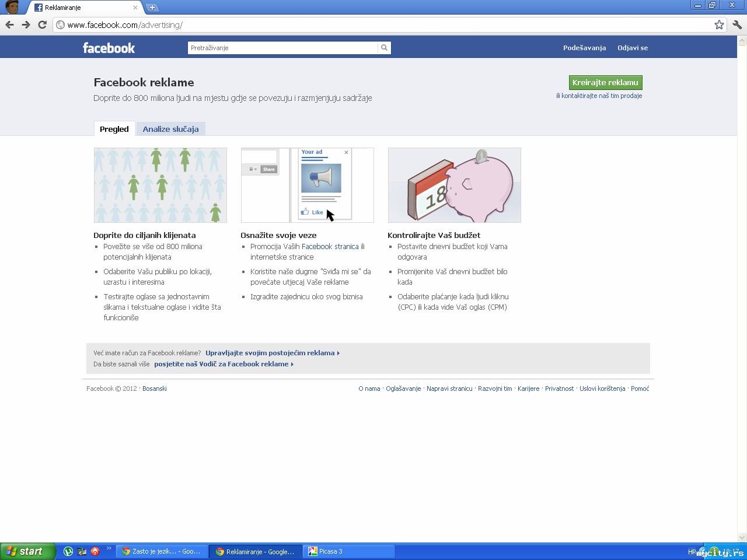
Task: Open the Windows Start menu
Action: coord(27,551)
